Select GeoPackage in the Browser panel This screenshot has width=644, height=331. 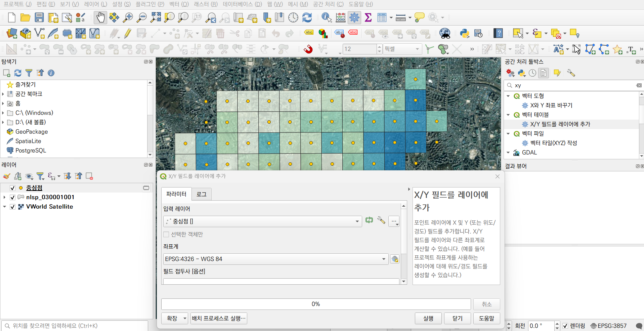[32, 132]
